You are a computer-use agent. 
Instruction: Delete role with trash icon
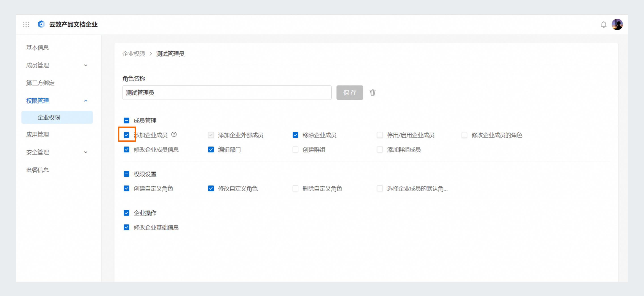pyautogui.click(x=373, y=93)
